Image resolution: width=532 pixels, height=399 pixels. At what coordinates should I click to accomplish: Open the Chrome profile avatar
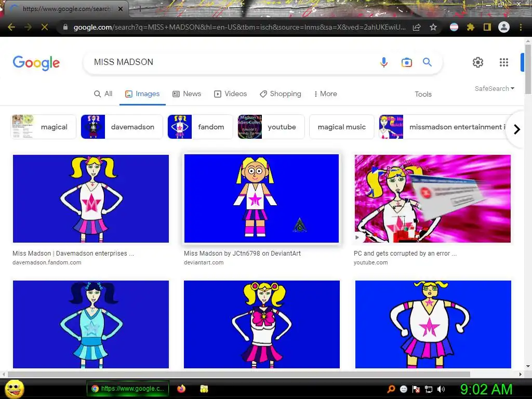[x=504, y=27]
